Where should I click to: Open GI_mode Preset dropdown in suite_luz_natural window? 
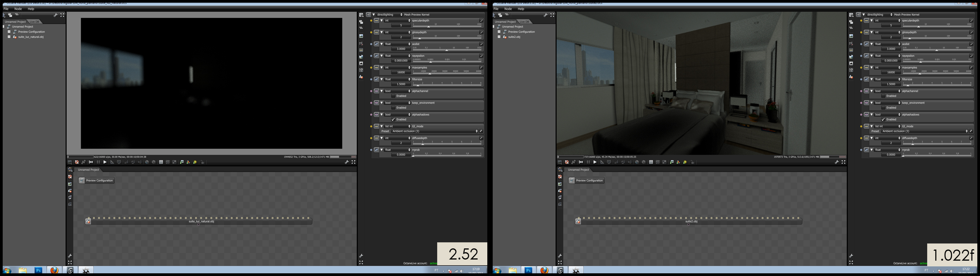[435, 131]
